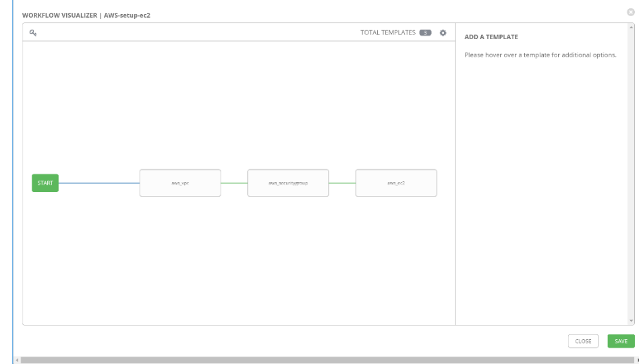Click the horizontal scrollbar track at the bottom

(x=324, y=361)
